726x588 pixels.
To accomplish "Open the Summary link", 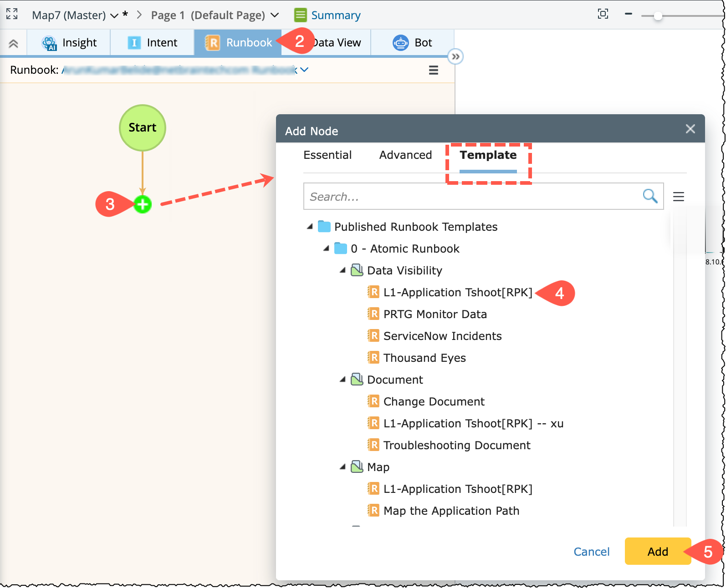I will point(336,15).
